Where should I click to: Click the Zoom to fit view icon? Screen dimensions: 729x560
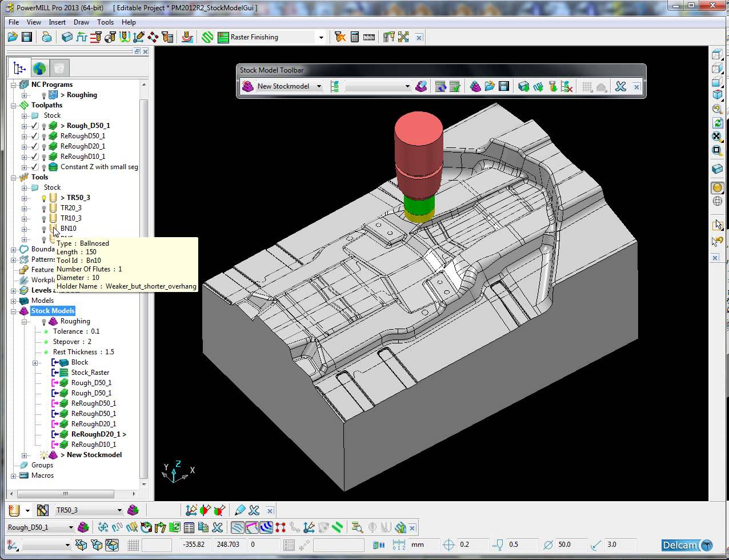(x=717, y=137)
